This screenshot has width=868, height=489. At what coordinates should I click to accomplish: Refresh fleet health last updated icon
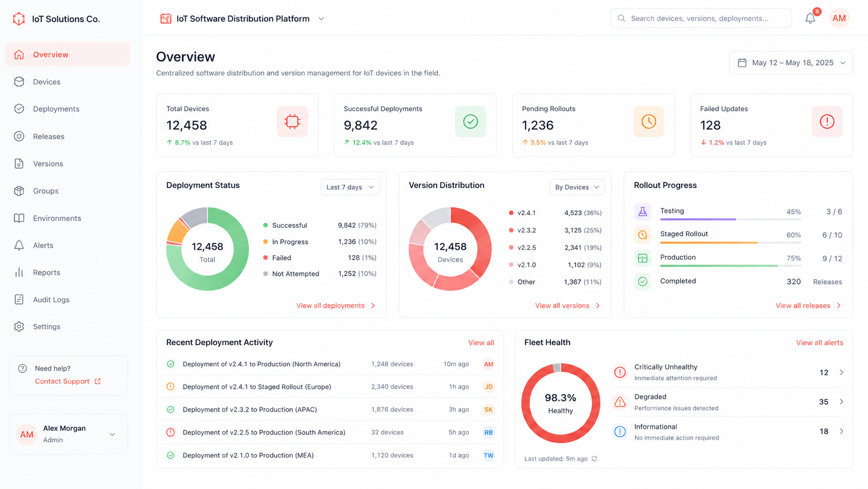coord(594,459)
